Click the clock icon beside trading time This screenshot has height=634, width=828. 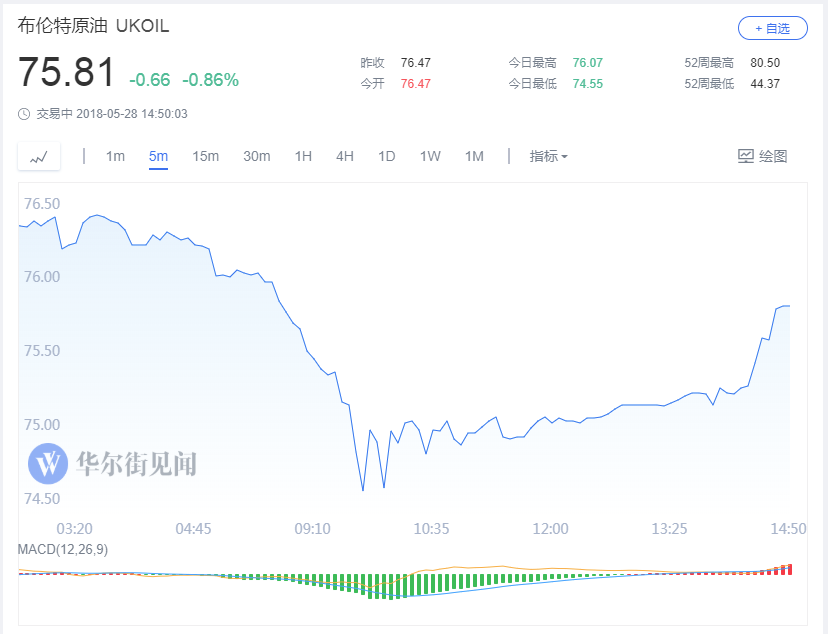click(24, 114)
